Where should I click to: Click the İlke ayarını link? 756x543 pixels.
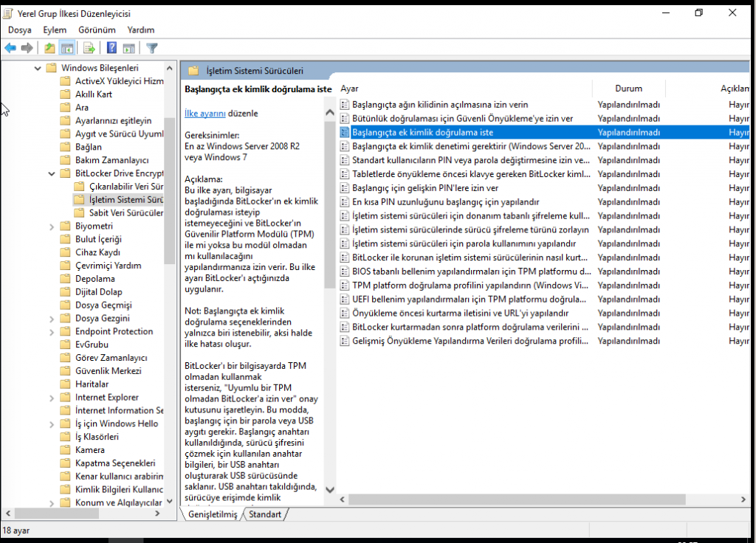point(205,114)
